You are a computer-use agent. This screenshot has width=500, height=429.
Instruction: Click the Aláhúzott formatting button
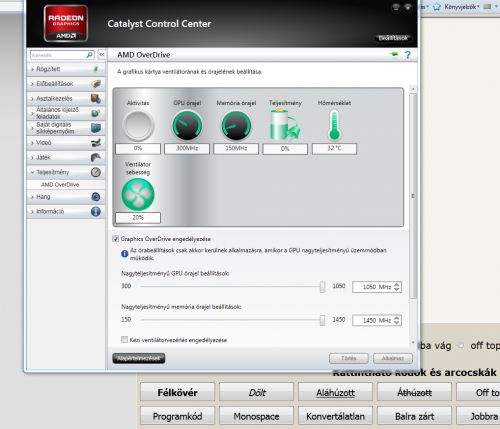pos(335,392)
